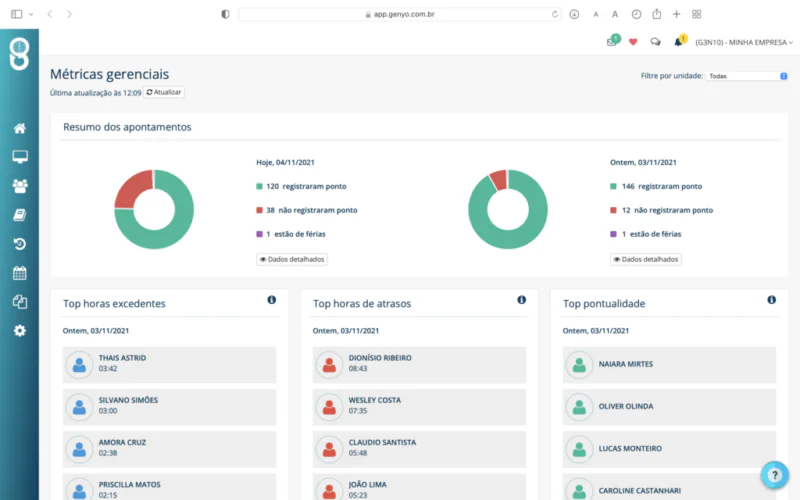
Task: Click Silvano Simões' blue avatar icon
Action: (x=79, y=407)
